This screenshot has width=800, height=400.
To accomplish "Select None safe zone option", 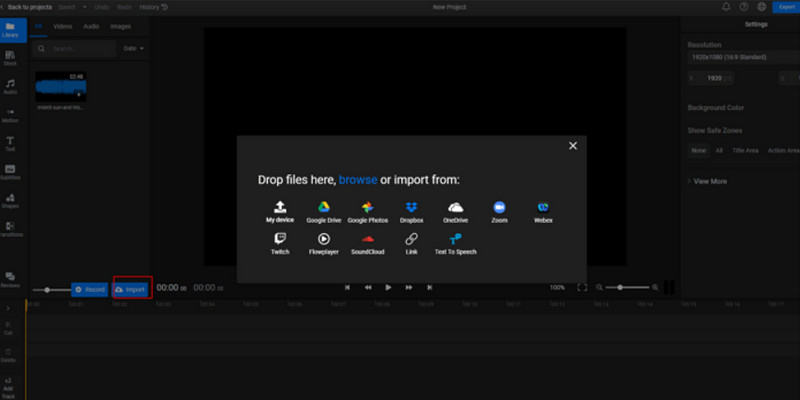I will pyautogui.click(x=698, y=150).
